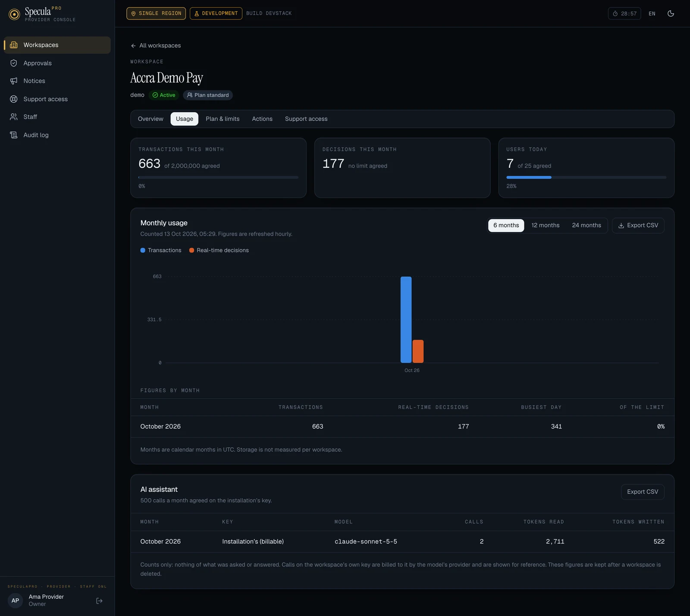Open Staff via its people icon
Viewport: 690px width, 616px height.
(14, 117)
